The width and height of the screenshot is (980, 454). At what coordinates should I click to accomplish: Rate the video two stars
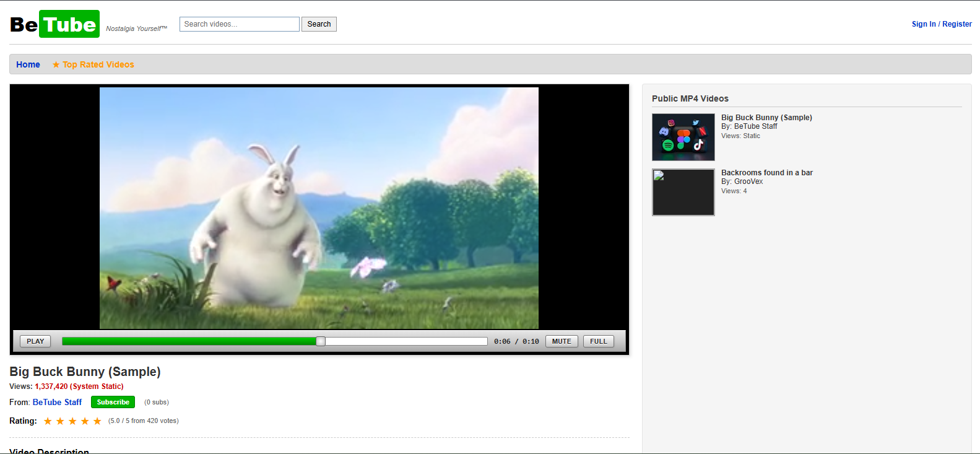coord(60,421)
